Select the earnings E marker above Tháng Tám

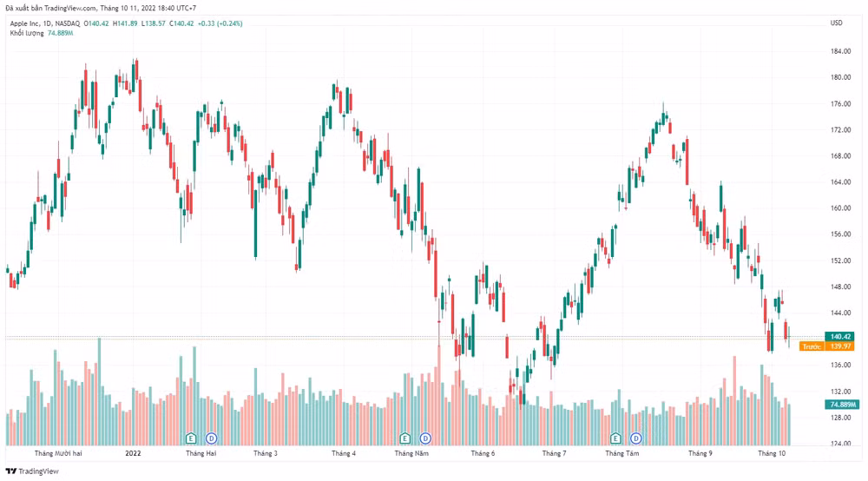615,438
